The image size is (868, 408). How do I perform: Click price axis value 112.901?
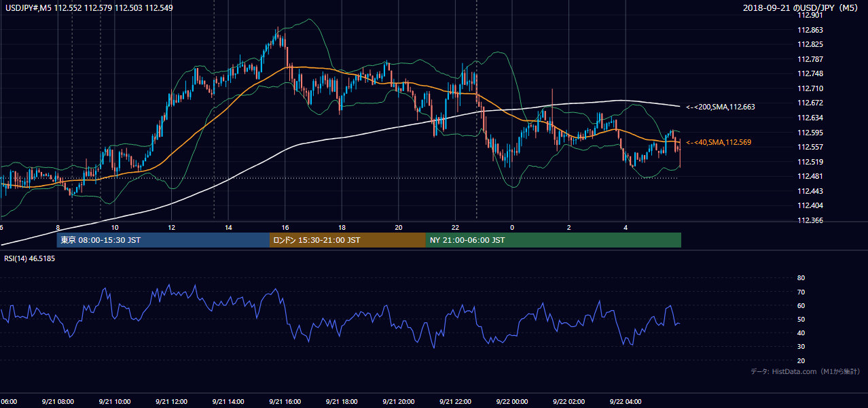tap(810, 14)
